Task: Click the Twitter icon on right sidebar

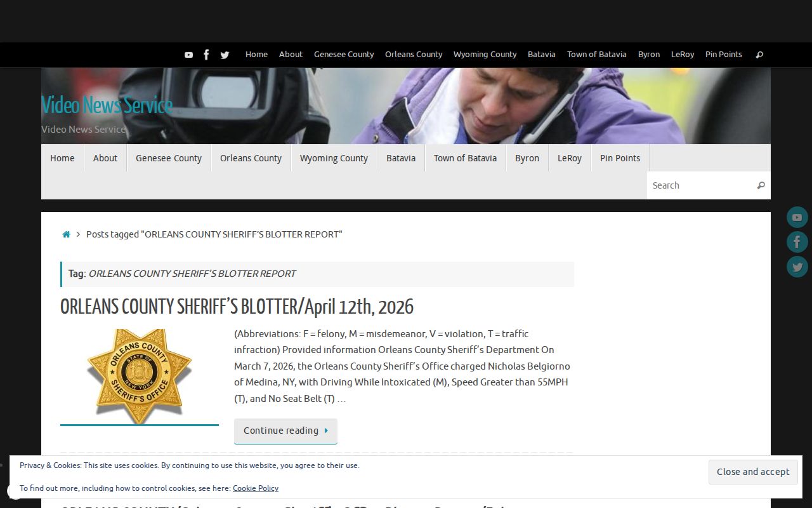Action: (797, 267)
